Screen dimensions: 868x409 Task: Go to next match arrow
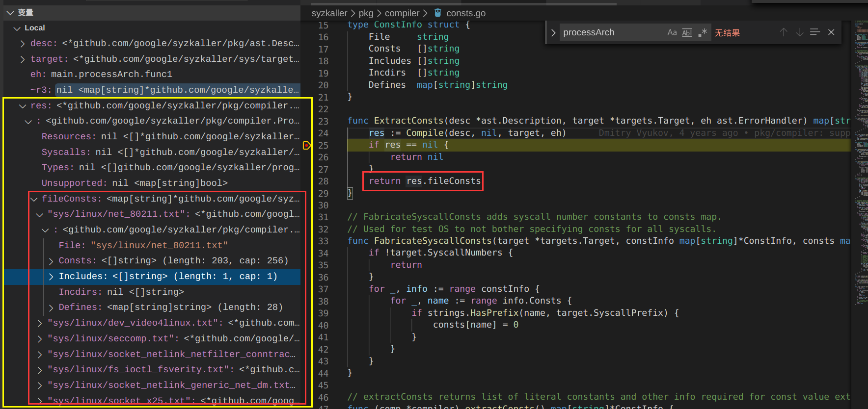coord(799,32)
